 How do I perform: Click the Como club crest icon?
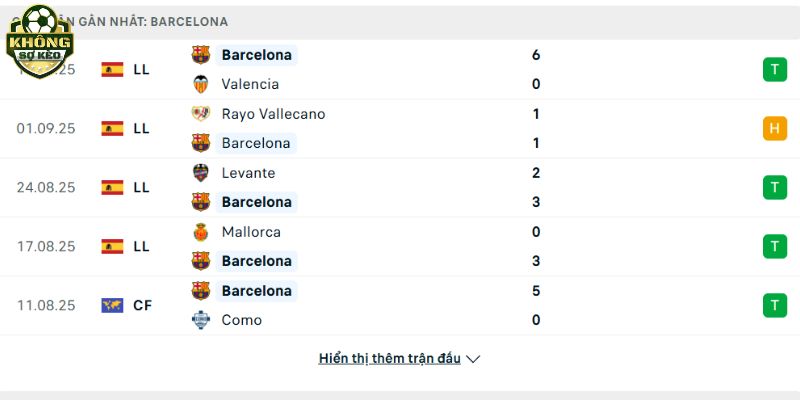(201, 320)
